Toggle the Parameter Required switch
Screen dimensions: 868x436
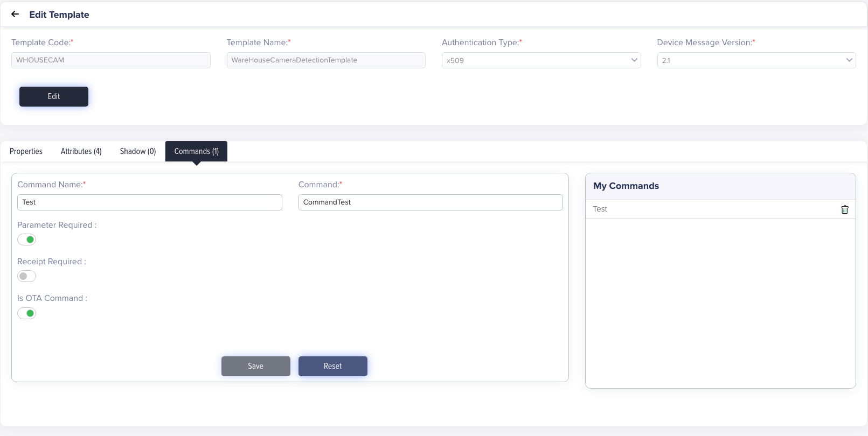pyautogui.click(x=26, y=240)
